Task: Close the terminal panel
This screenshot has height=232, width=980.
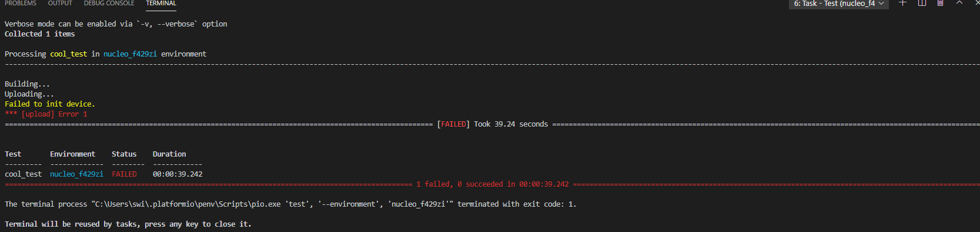Action: coord(976,3)
